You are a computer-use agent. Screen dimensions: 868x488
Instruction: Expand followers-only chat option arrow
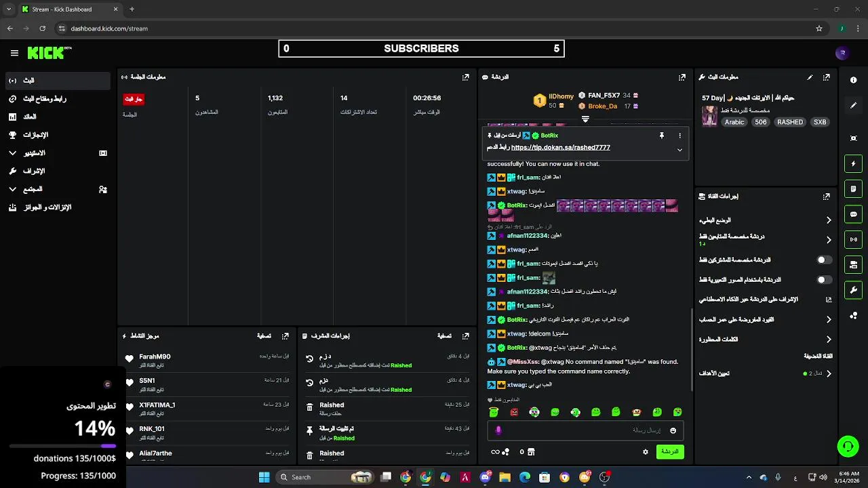pos(828,240)
